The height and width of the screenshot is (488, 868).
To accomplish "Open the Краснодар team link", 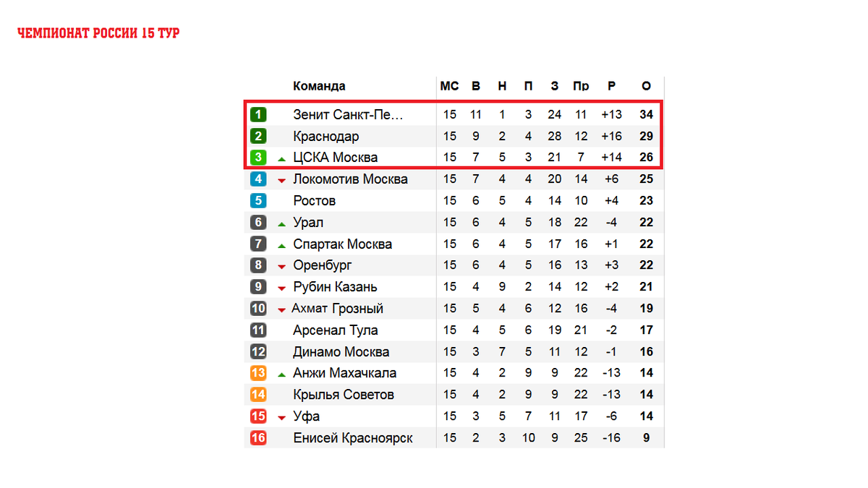I will click(x=326, y=136).
